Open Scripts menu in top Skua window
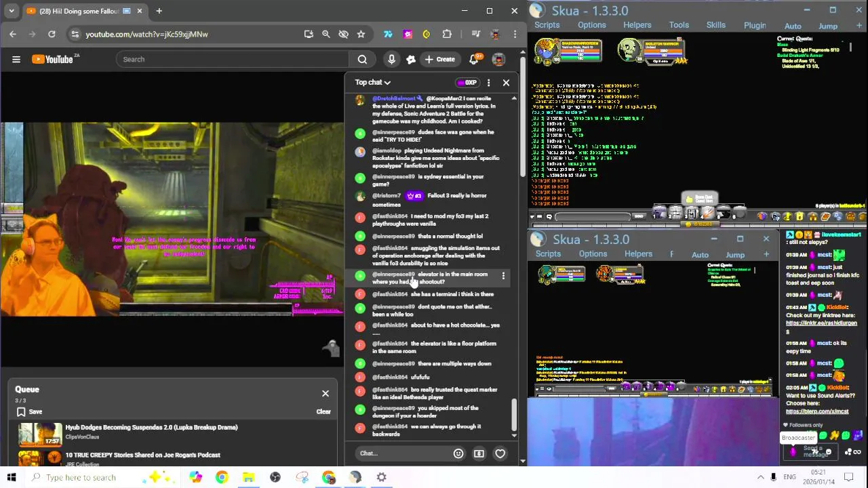 [x=547, y=25]
